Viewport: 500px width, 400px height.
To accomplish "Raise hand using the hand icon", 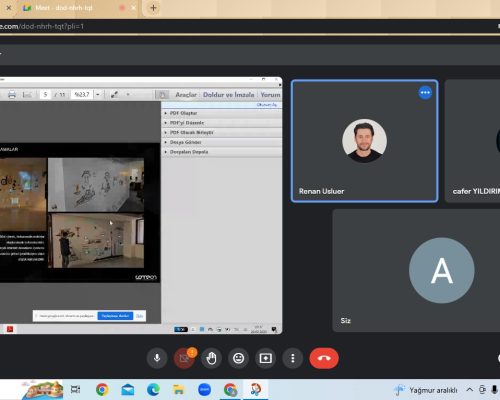I will (211, 358).
